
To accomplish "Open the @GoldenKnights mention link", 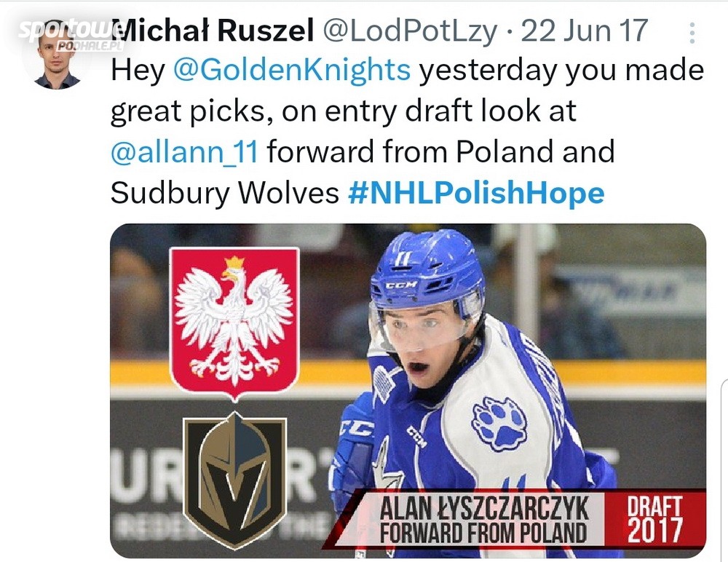I will (x=293, y=71).
